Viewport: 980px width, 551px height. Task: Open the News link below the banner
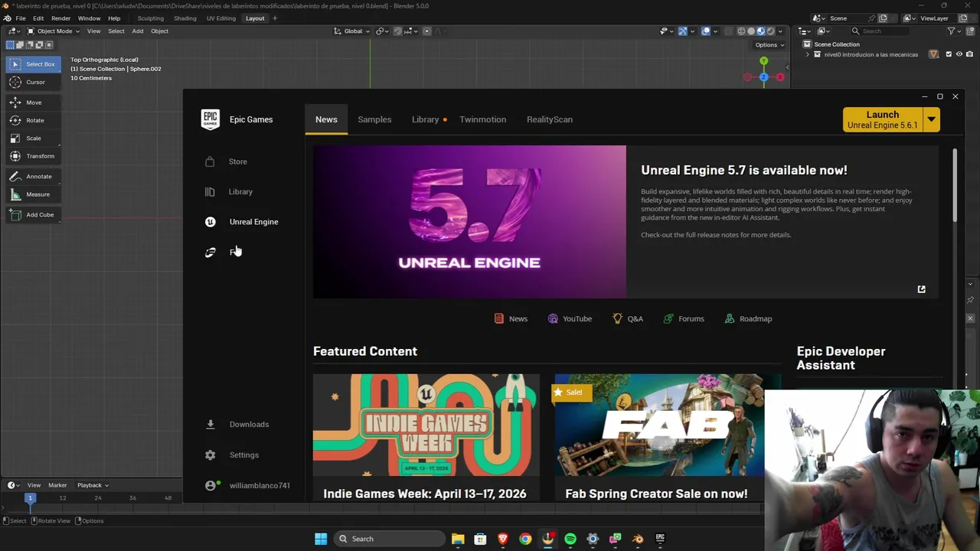[x=511, y=318]
